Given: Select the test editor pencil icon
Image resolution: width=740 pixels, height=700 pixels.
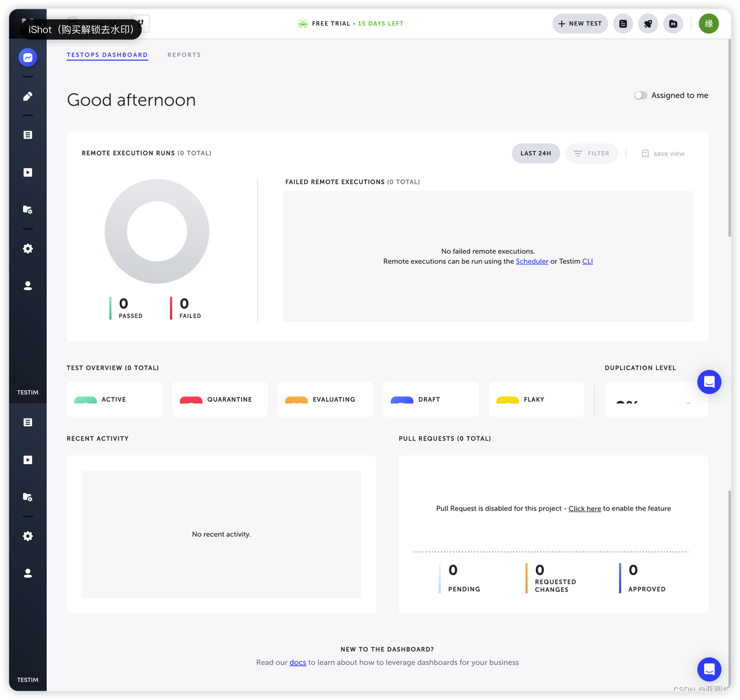Looking at the screenshot, I should click(x=27, y=96).
